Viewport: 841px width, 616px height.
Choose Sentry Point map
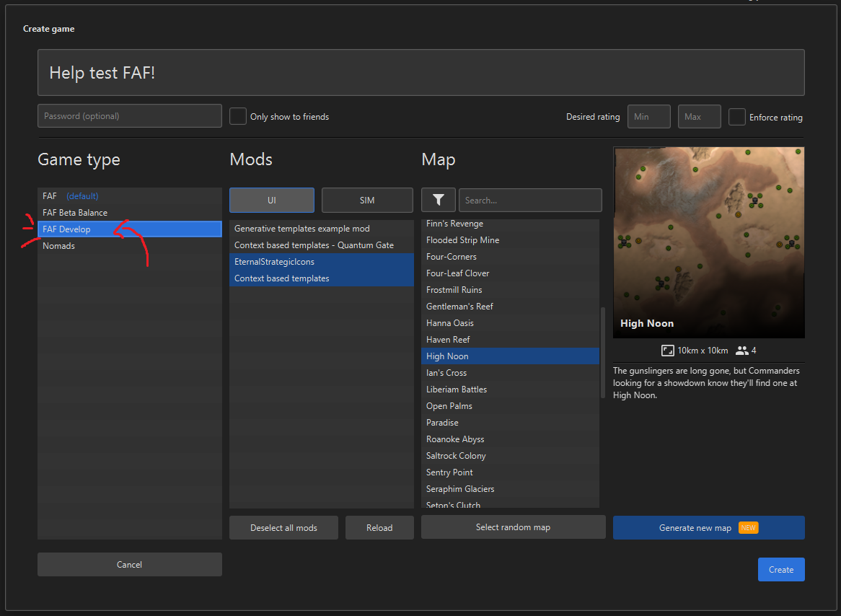(510, 472)
